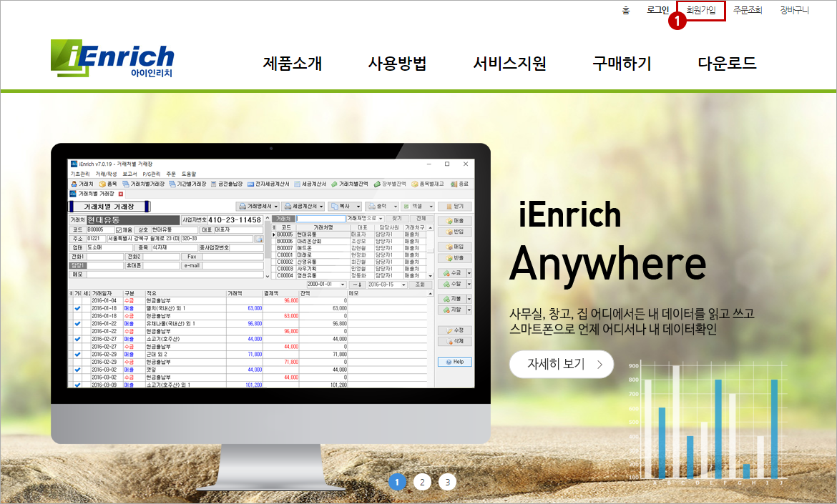Image resolution: width=837 pixels, height=504 pixels.
Task: Click 매출 button in app side panel
Action: pos(454,221)
